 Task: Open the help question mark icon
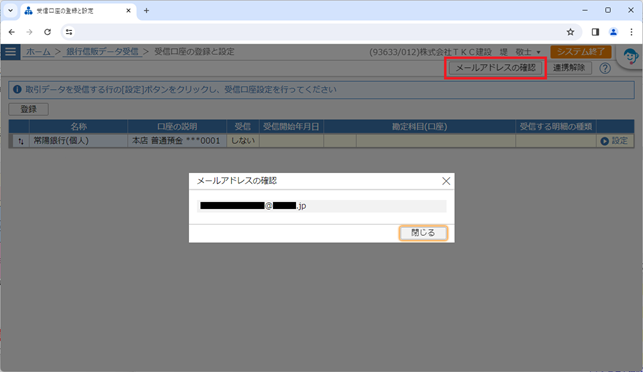[x=605, y=68]
